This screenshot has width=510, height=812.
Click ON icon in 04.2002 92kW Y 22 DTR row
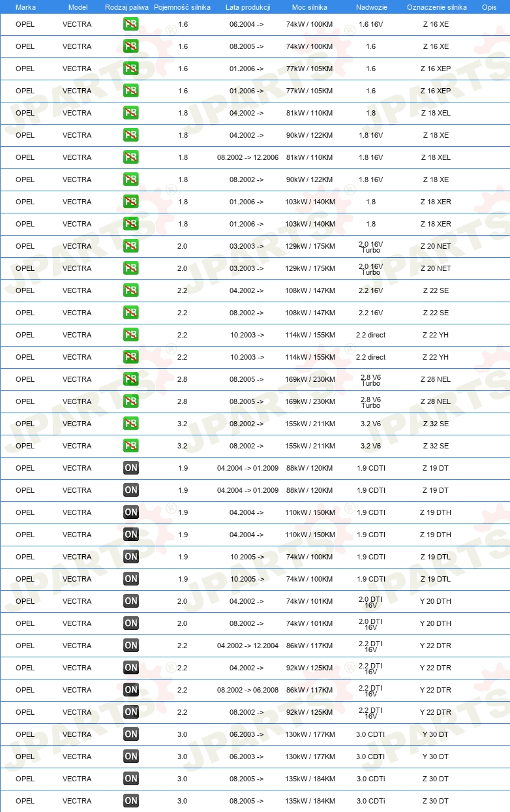click(x=131, y=668)
